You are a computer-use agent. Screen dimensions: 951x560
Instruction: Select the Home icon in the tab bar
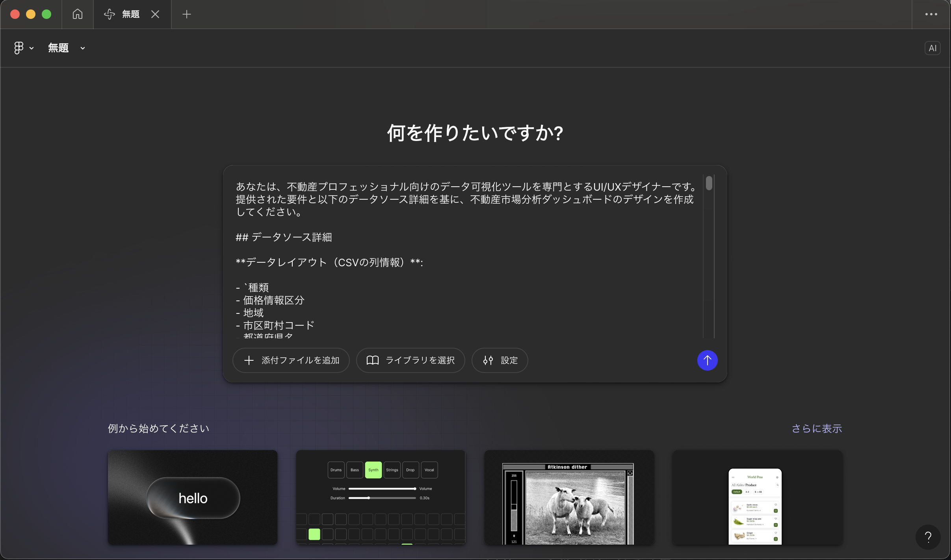coord(77,14)
